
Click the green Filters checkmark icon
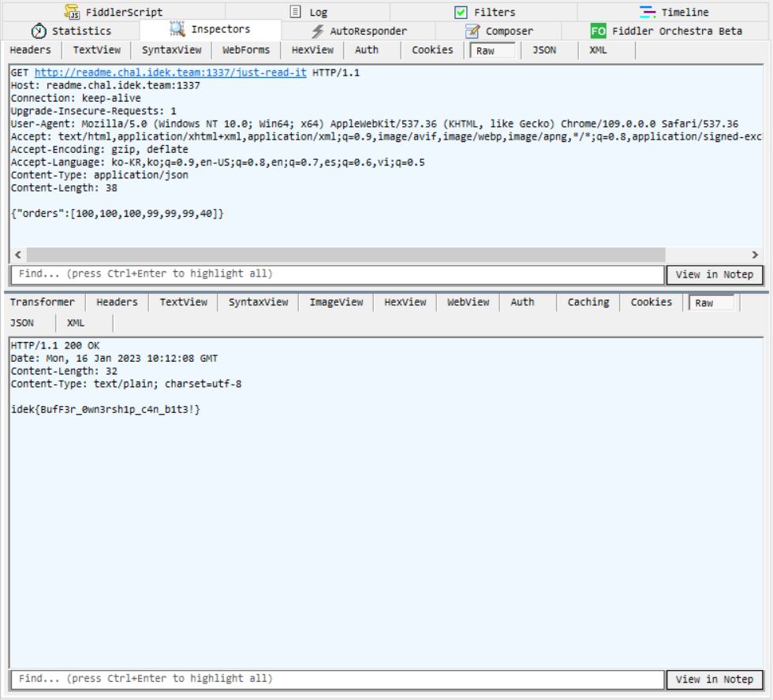tap(461, 12)
